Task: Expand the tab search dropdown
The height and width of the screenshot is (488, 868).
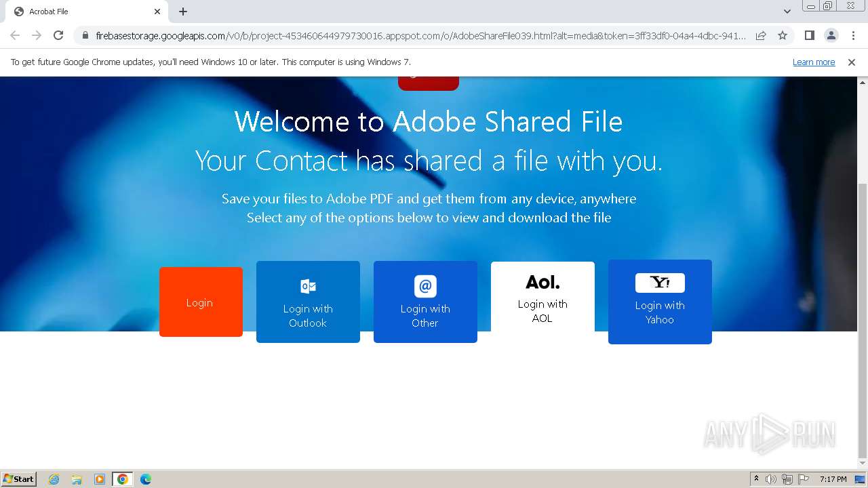Action: pos(787,12)
